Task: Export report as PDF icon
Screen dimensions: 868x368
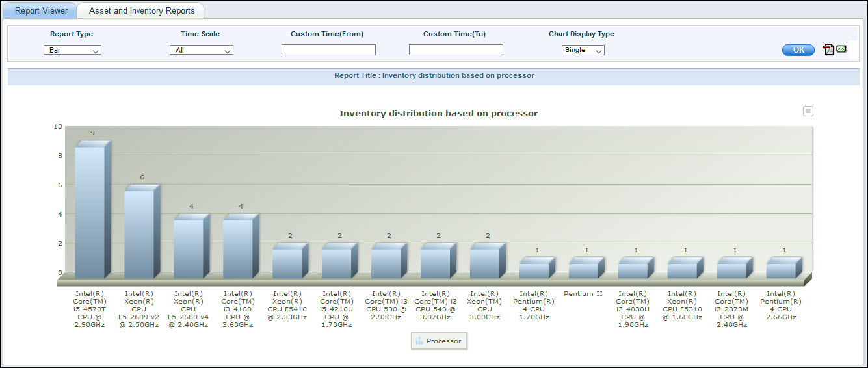Action: tap(828, 50)
